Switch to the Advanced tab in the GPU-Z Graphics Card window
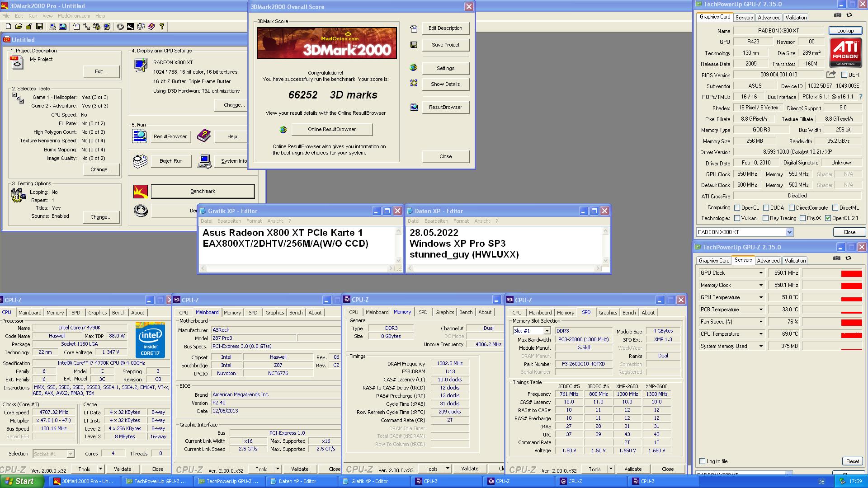 [769, 18]
